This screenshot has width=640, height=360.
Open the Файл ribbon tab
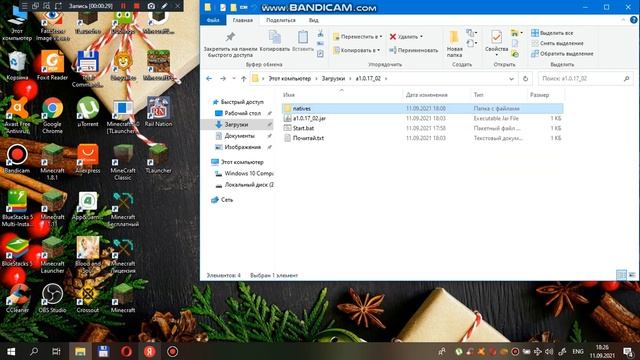tap(213, 20)
